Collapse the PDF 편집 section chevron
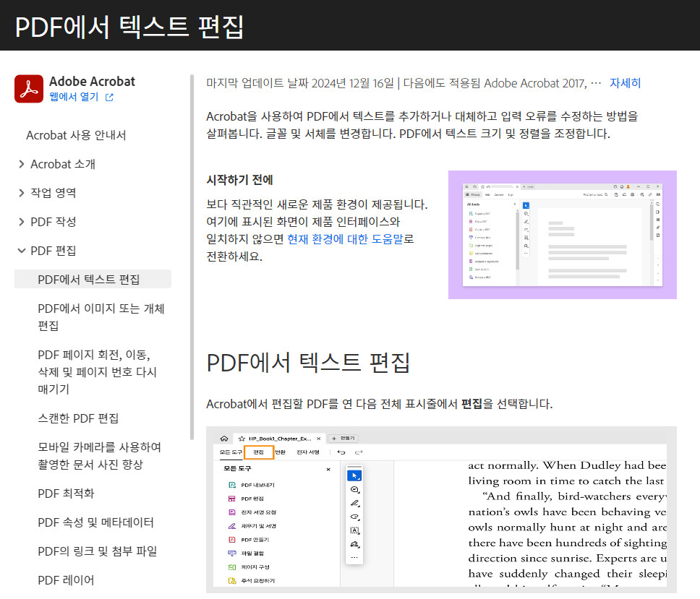 (x=22, y=251)
